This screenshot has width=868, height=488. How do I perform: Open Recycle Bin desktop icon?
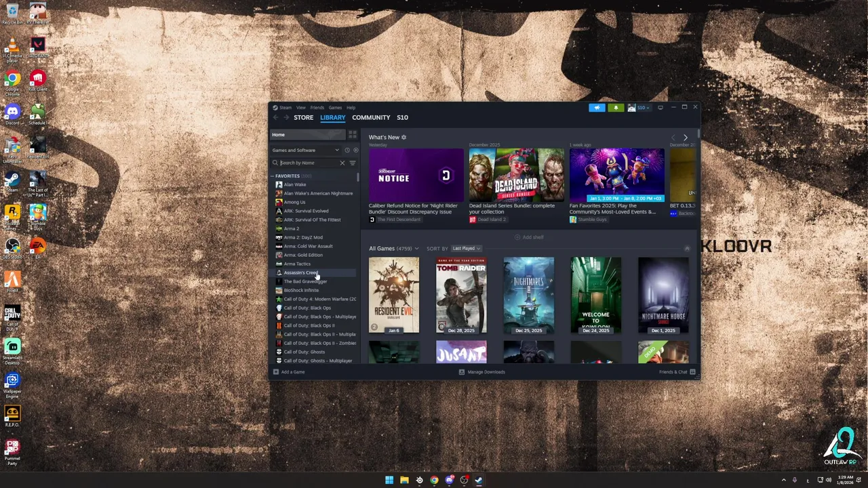(12, 13)
